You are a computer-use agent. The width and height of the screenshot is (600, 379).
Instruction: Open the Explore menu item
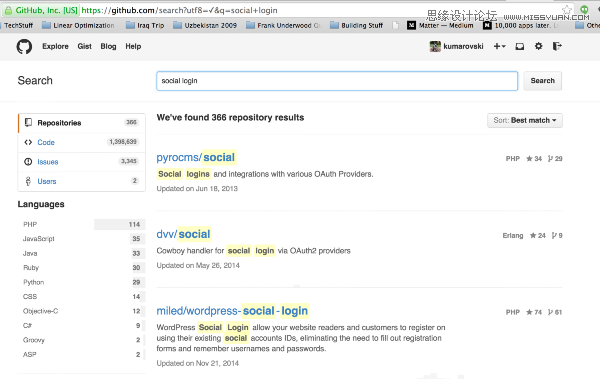click(x=55, y=46)
